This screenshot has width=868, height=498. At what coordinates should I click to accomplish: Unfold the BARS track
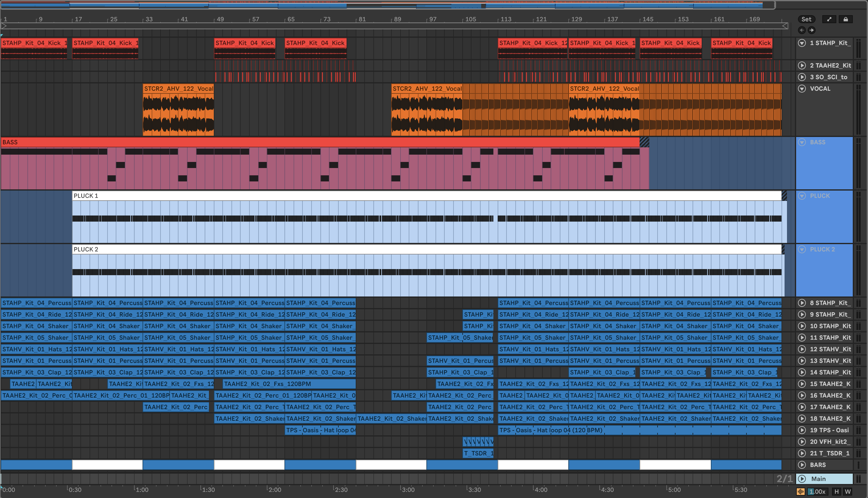tap(802, 465)
